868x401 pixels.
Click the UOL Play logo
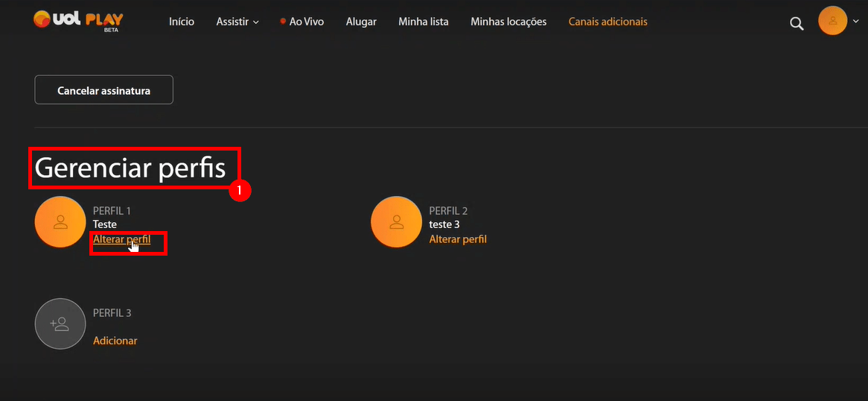(x=78, y=21)
